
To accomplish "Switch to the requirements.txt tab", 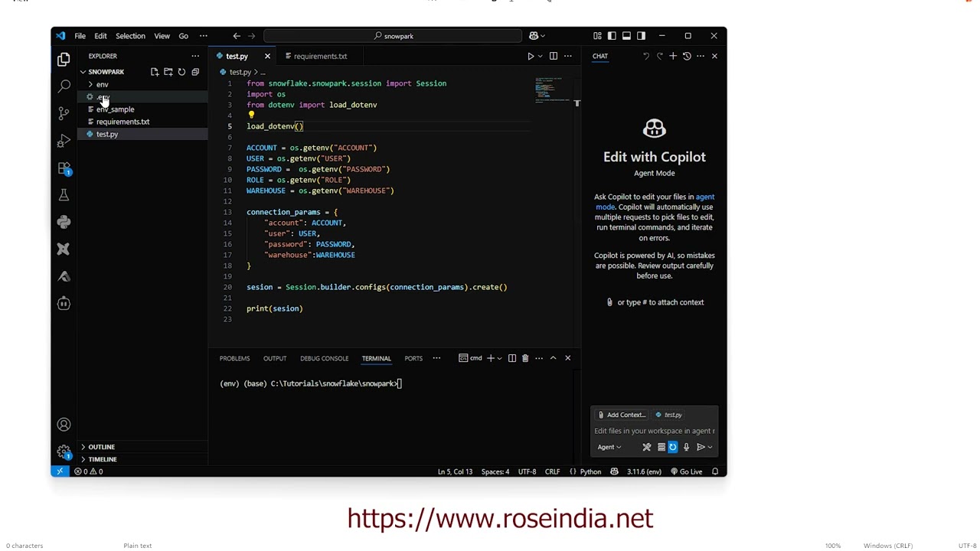I will click(320, 56).
